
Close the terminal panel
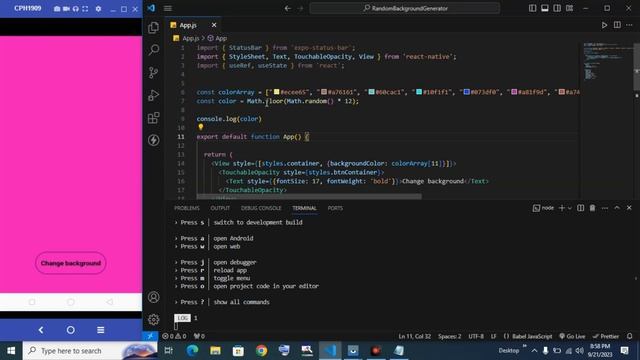coord(629,208)
